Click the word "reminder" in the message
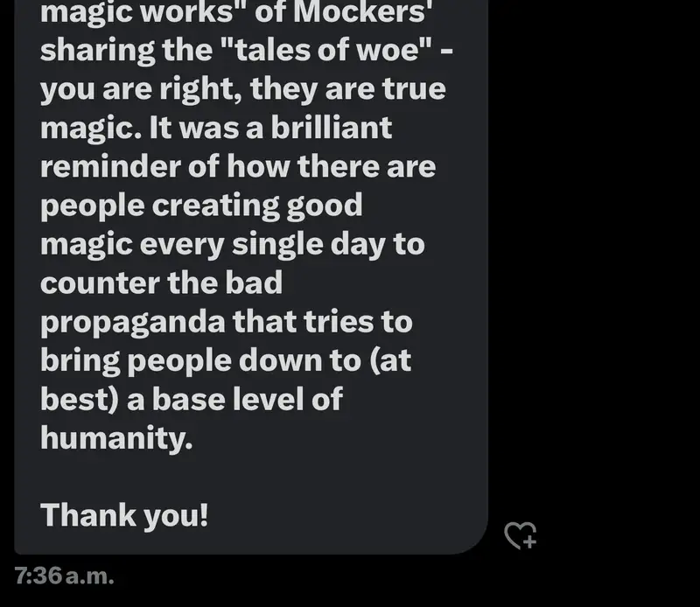The width and height of the screenshot is (700, 607). (x=109, y=166)
